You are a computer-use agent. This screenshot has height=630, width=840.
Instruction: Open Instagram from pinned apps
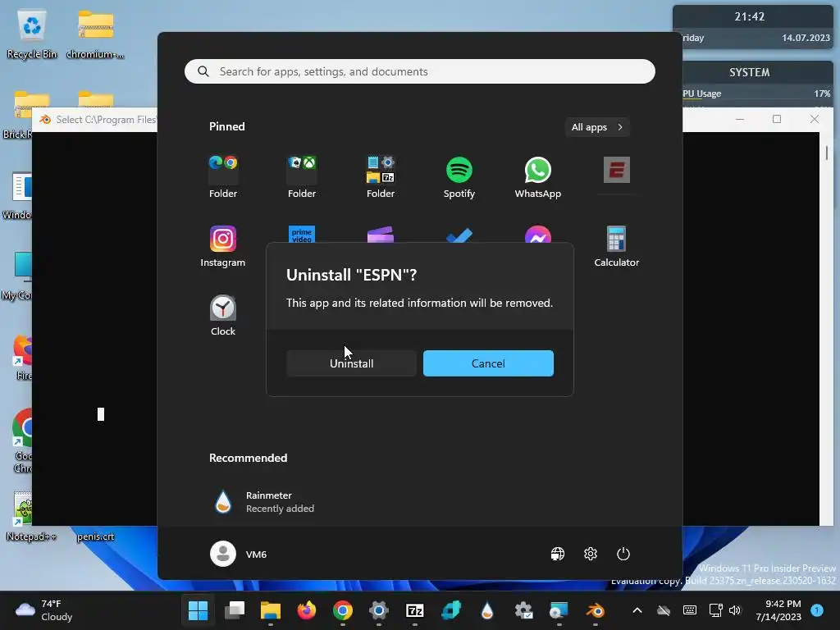tap(223, 246)
